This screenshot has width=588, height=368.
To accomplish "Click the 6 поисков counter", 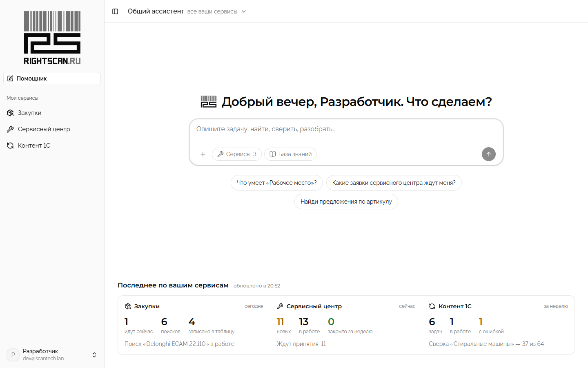I will pyautogui.click(x=171, y=325).
